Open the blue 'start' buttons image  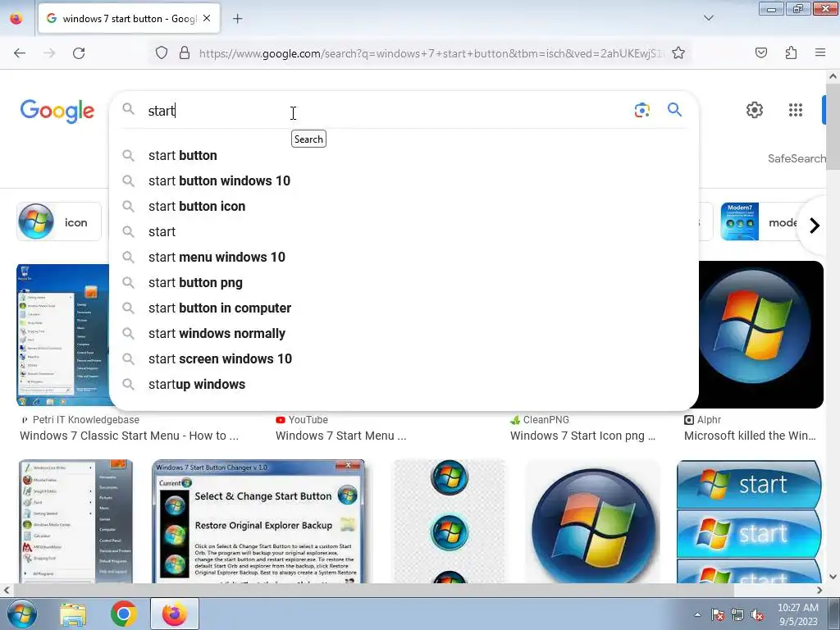point(748,521)
